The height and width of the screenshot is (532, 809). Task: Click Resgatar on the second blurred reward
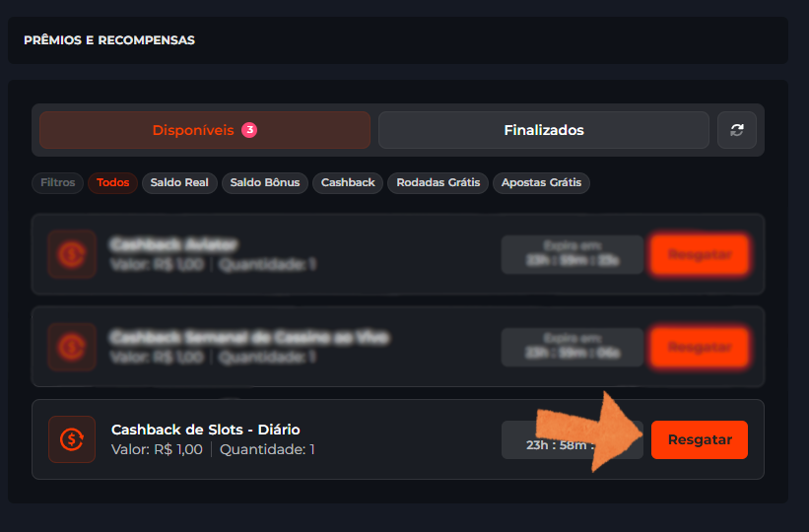click(700, 347)
